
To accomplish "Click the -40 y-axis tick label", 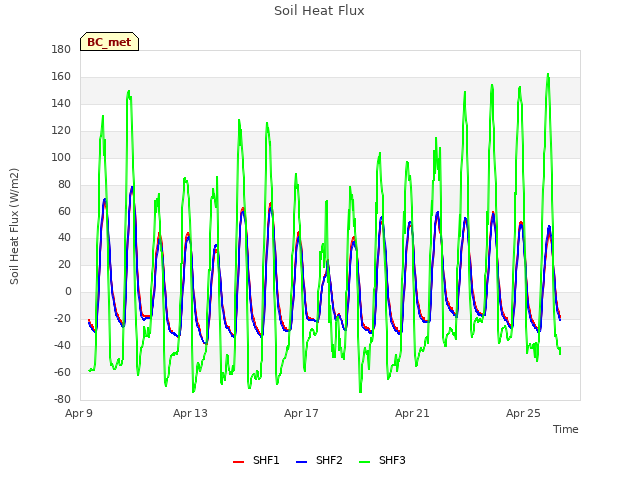I will click(62, 345).
